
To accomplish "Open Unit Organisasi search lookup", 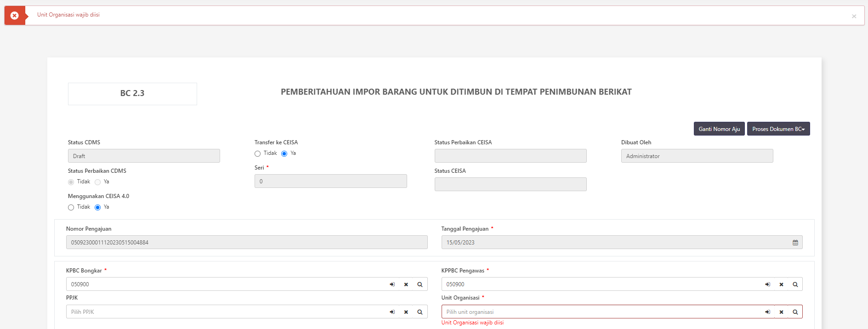I will pos(795,312).
